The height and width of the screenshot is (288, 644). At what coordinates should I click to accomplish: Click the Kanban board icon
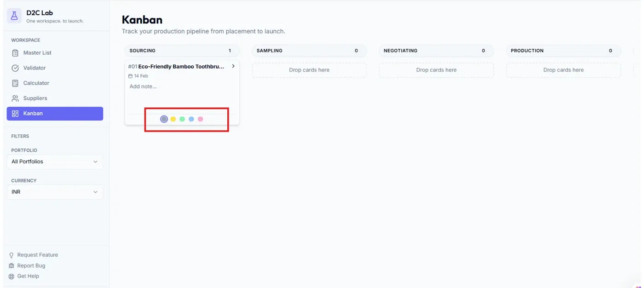[x=15, y=114]
